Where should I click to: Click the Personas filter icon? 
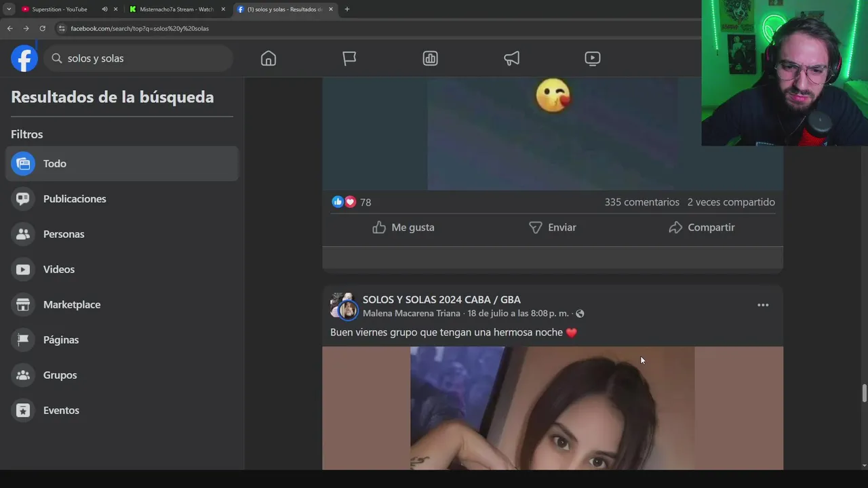point(23,234)
